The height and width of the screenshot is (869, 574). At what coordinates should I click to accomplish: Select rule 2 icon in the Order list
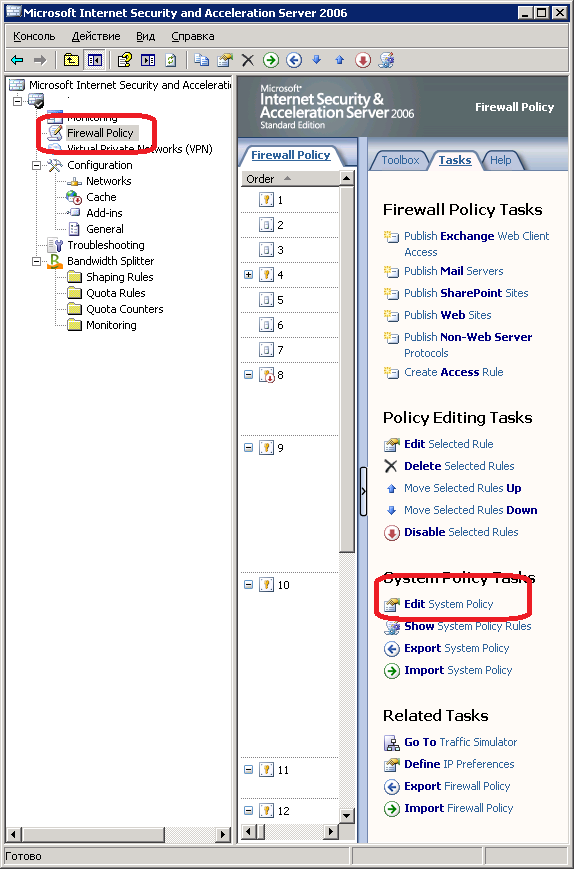click(x=266, y=224)
